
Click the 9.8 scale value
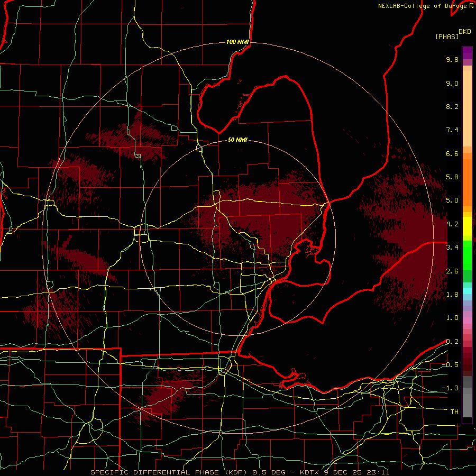[x=452, y=59]
